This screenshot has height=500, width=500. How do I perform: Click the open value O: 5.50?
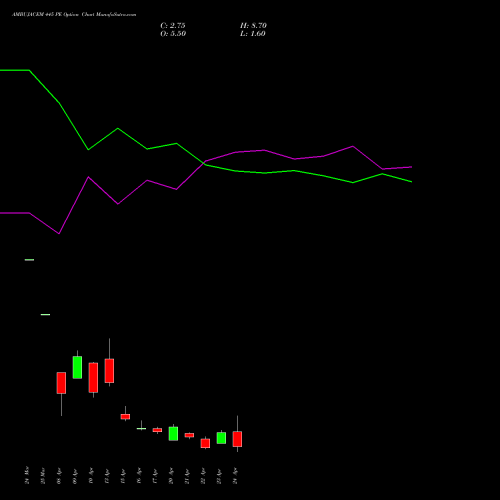(173, 34)
